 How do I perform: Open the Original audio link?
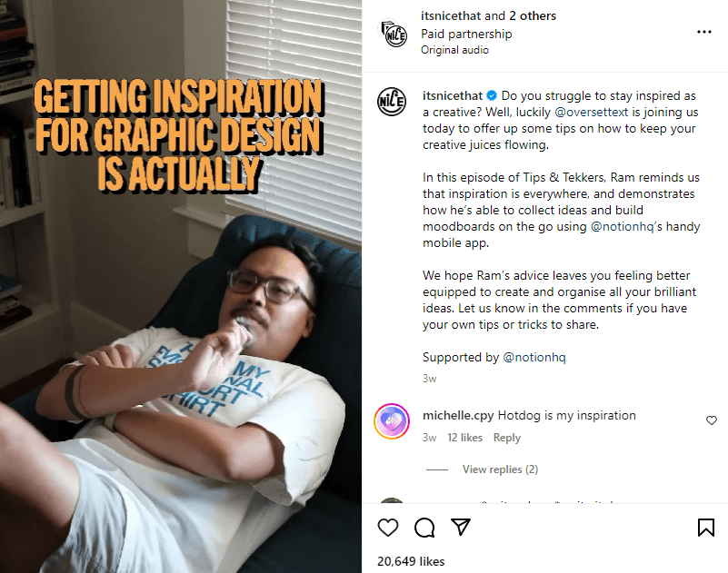coord(454,50)
